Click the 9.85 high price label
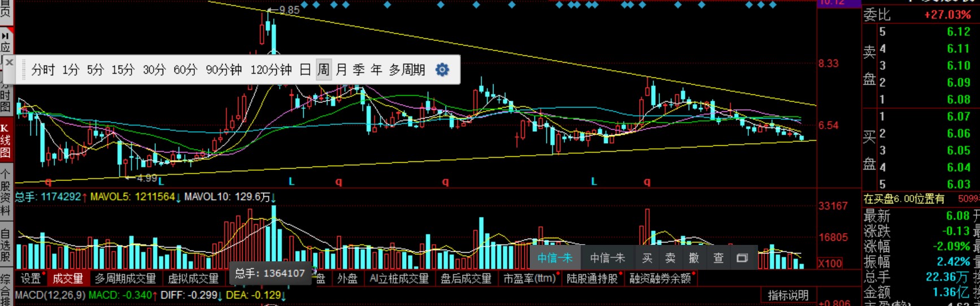Viewport: 980px width, 306px height. (x=289, y=10)
